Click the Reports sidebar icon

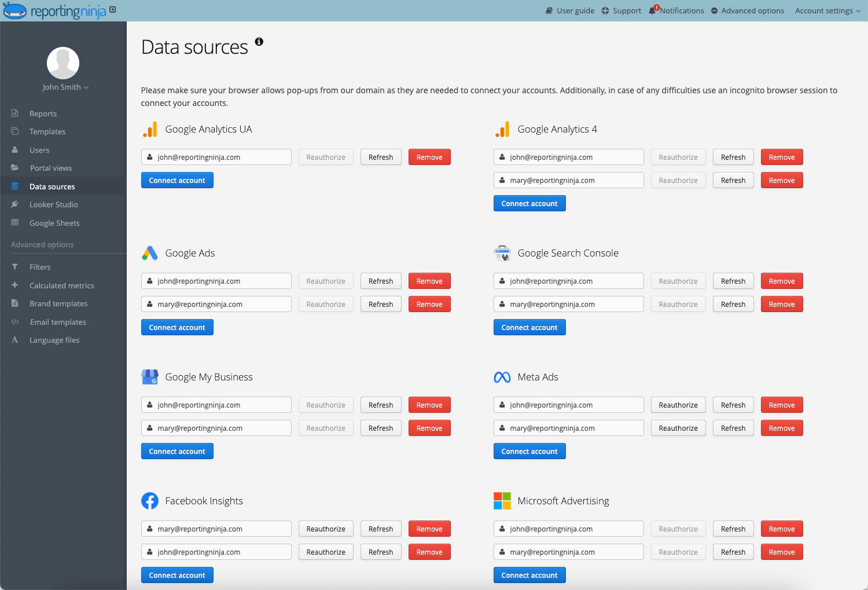15,113
